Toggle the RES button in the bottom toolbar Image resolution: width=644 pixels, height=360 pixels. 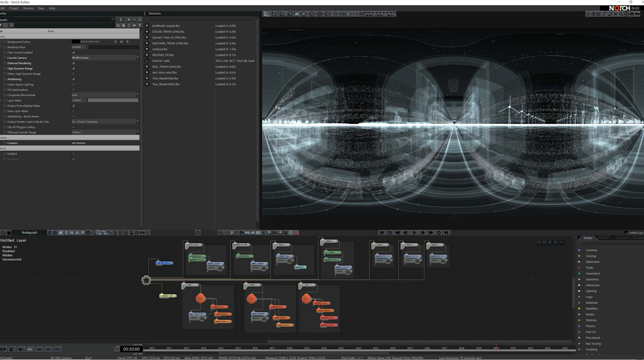[30, 349]
